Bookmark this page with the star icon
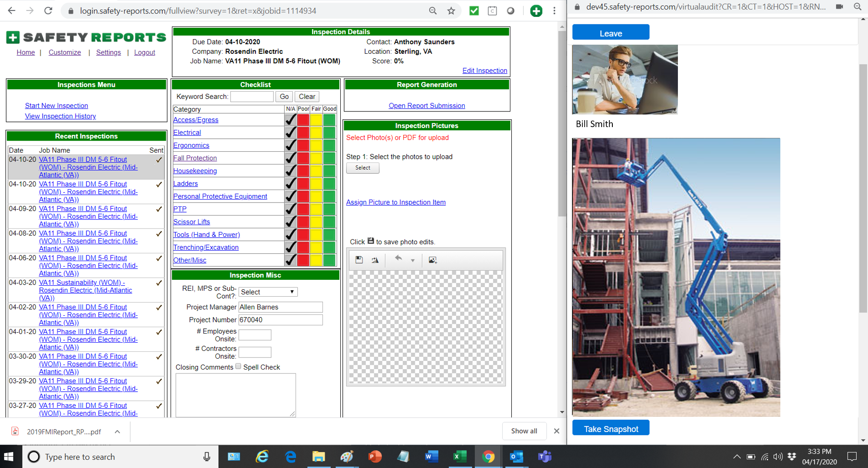Screen dimensions: 868x468 click(x=451, y=11)
